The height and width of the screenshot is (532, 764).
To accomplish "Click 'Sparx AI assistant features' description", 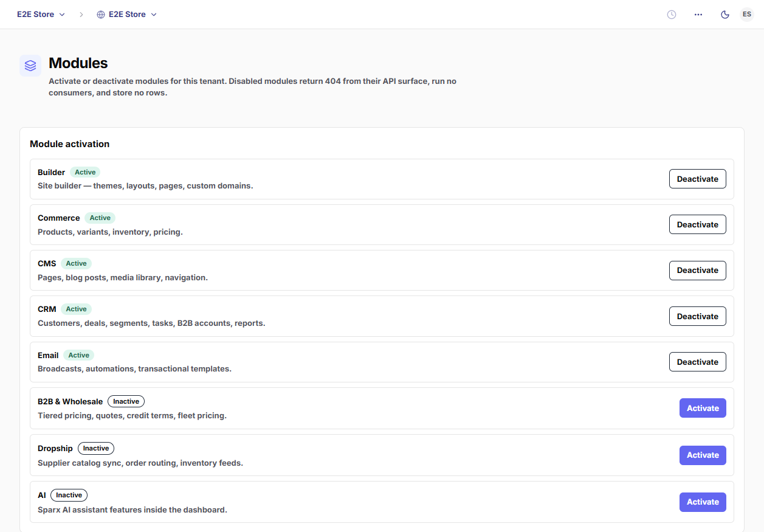I will pyautogui.click(x=132, y=510).
